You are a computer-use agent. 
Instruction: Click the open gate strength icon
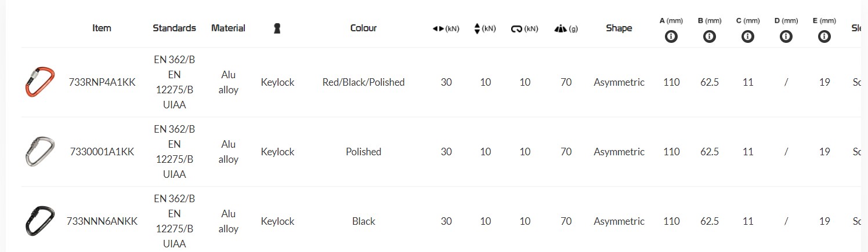(517, 28)
